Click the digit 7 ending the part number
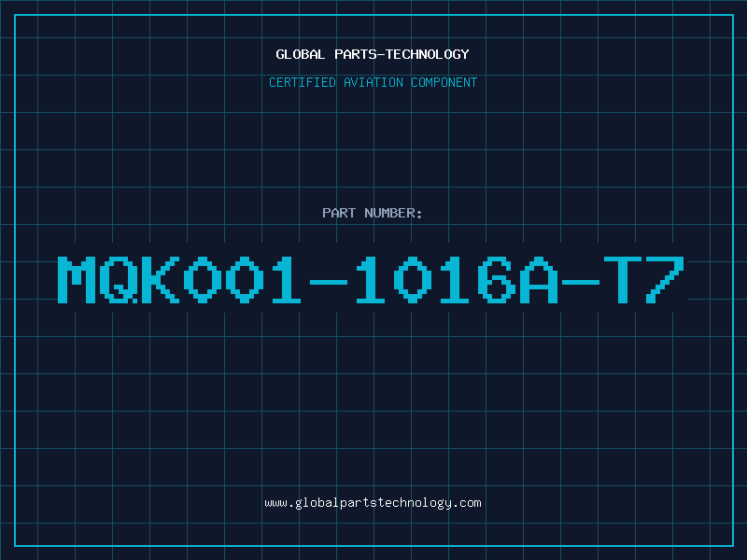Screen dimensions: 747x560 pos(665,279)
